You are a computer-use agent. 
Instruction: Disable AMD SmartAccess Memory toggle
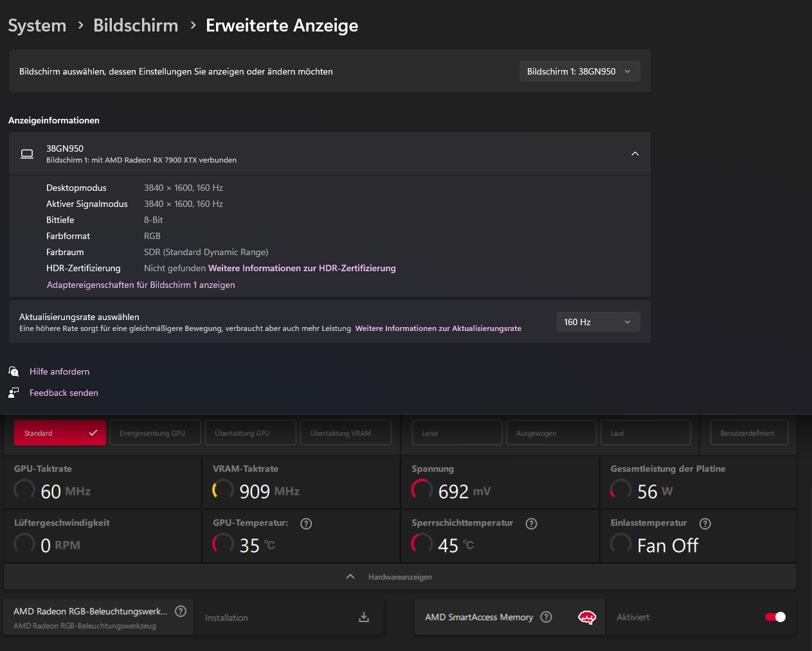coord(775,617)
